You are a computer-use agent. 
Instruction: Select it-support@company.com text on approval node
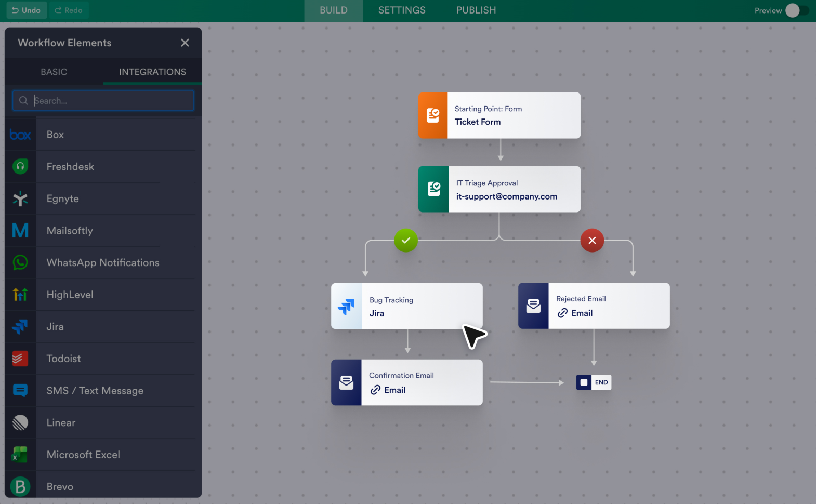point(507,196)
